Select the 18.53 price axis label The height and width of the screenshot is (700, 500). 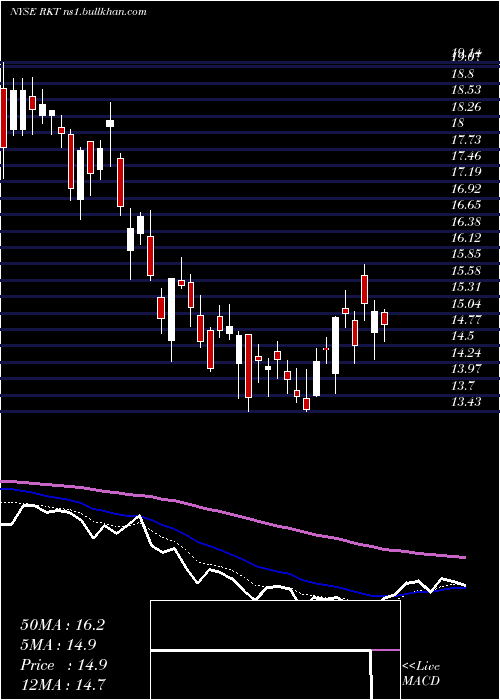tap(466, 90)
